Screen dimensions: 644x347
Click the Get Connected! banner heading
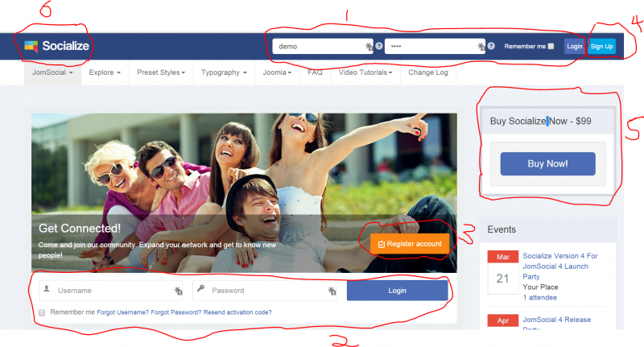click(80, 229)
